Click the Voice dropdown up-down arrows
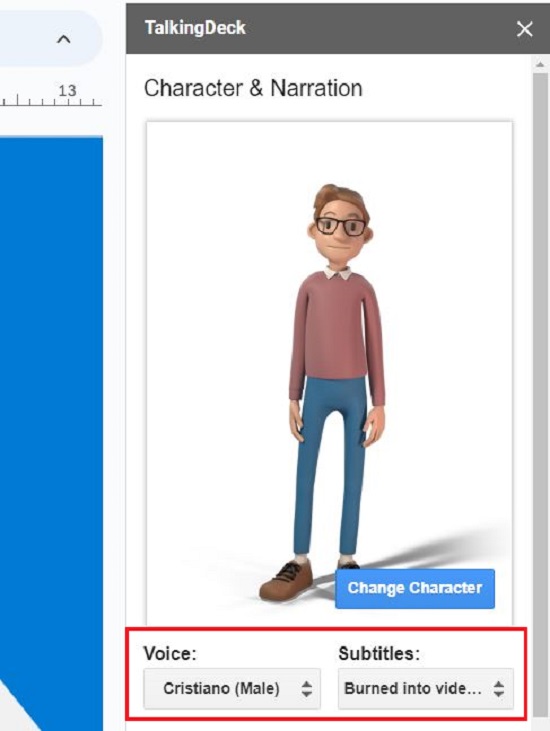Screen dimensions: 550x731 pyautogui.click(x=306, y=689)
